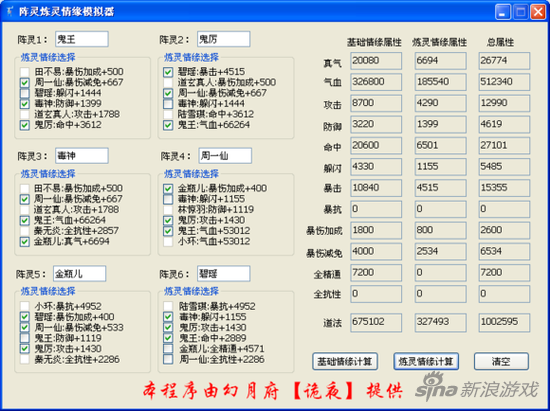The height and width of the screenshot is (411, 550).
Task: Uncheck 周一仙:暴伤减免+667 under 阵灵1
Action: pyautogui.click(x=25, y=82)
